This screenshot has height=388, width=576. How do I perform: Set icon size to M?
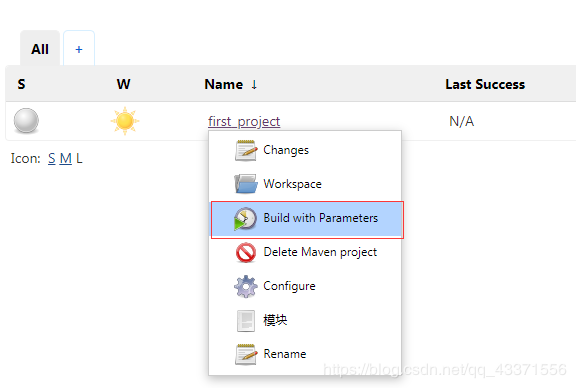pyautogui.click(x=65, y=158)
